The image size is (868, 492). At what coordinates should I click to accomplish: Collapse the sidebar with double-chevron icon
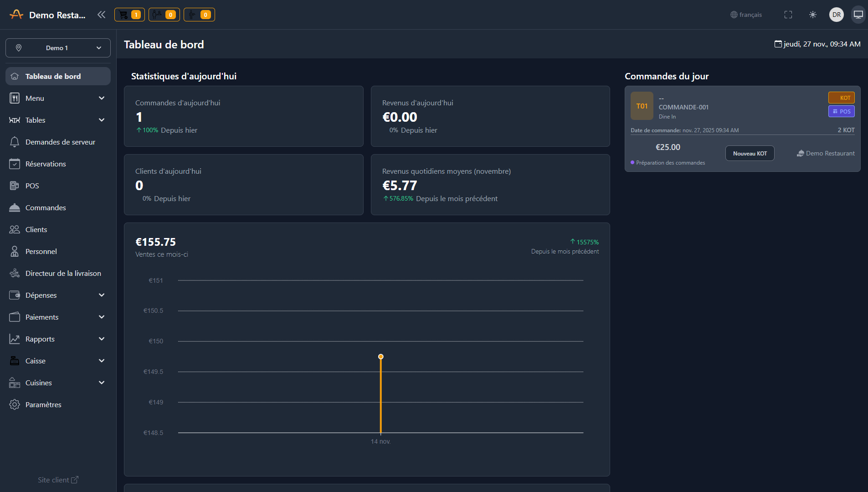coord(101,15)
